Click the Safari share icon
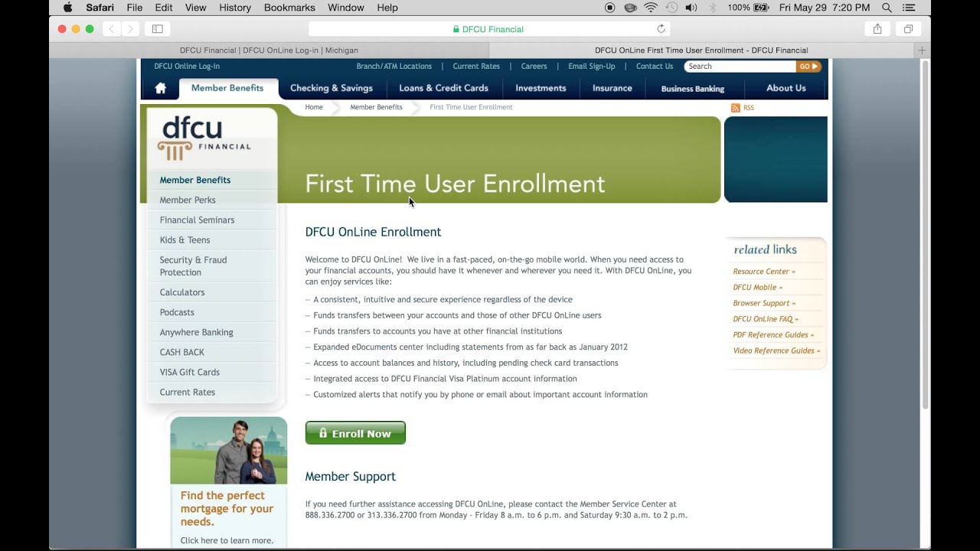980x551 pixels. pos(877,29)
